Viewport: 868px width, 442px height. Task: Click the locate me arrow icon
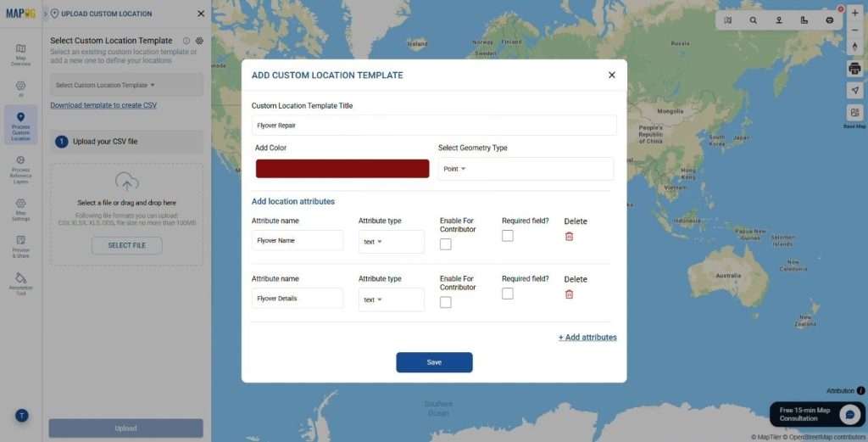point(854,90)
